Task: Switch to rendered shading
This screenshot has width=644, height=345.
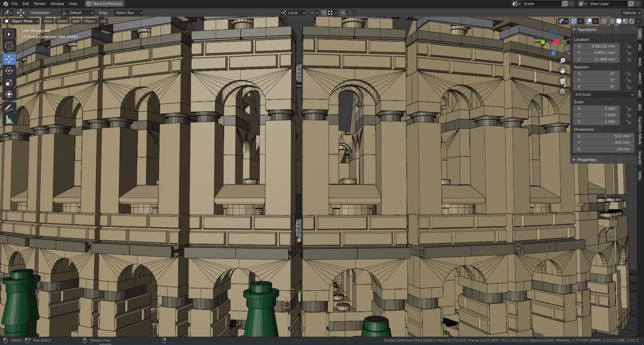Action: pos(632,21)
